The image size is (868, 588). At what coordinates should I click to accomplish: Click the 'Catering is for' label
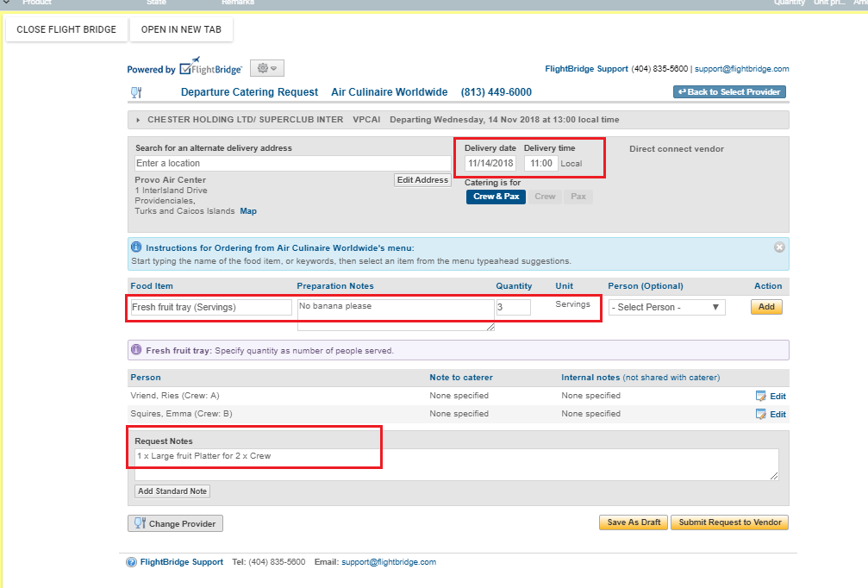[x=493, y=183]
